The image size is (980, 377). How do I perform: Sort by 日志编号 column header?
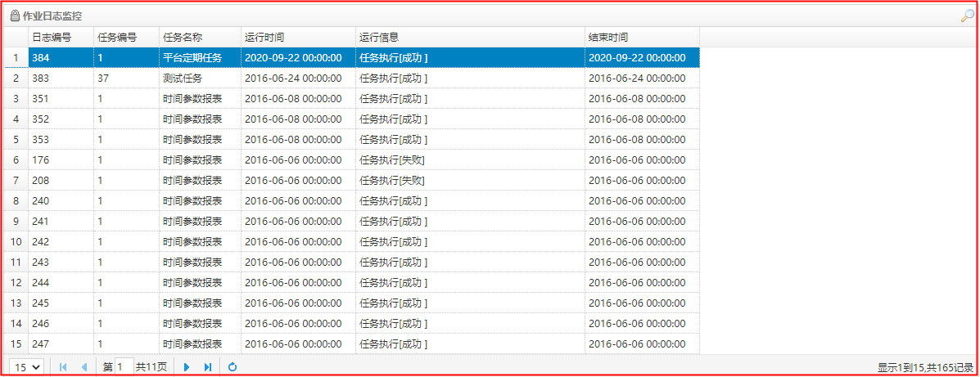pos(51,37)
